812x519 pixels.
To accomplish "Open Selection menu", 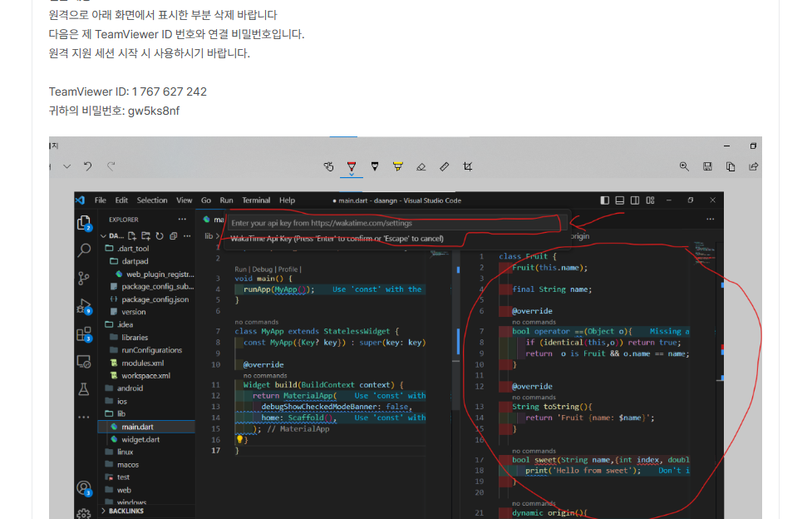I will 152,200.
